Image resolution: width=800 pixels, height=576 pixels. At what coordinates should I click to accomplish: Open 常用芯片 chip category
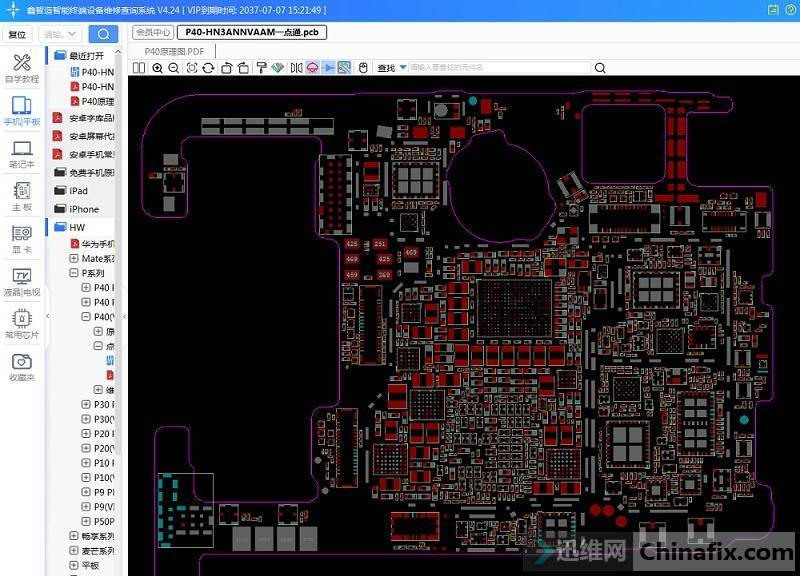[21, 324]
